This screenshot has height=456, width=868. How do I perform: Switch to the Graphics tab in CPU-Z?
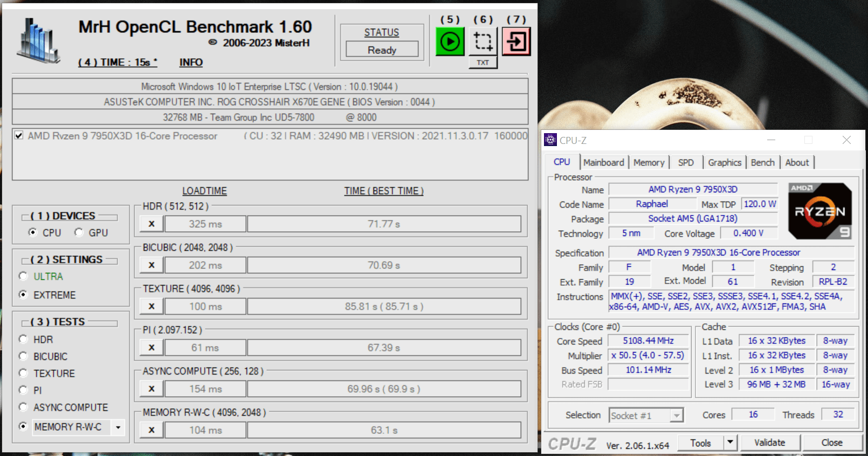point(725,162)
